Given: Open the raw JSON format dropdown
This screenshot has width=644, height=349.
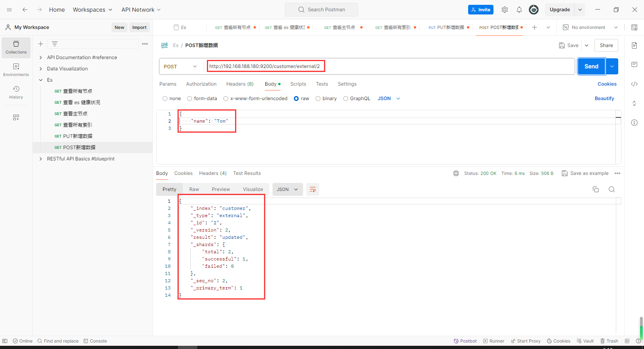Looking at the screenshot, I should tap(389, 99).
